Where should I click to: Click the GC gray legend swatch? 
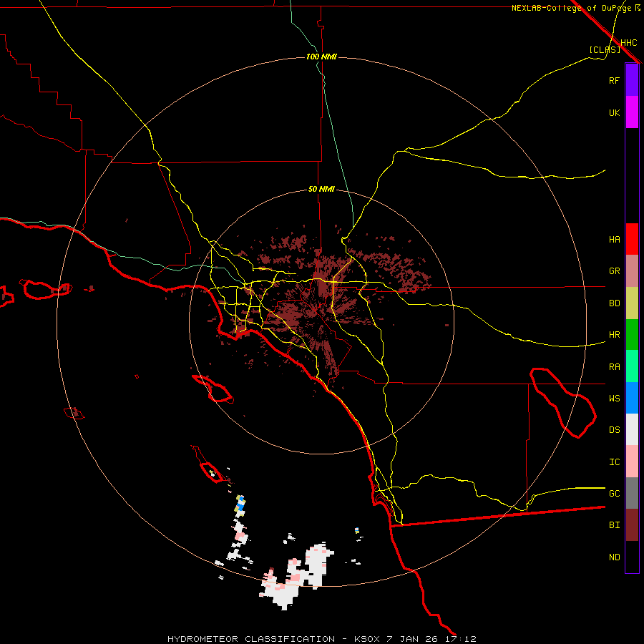point(632,493)
